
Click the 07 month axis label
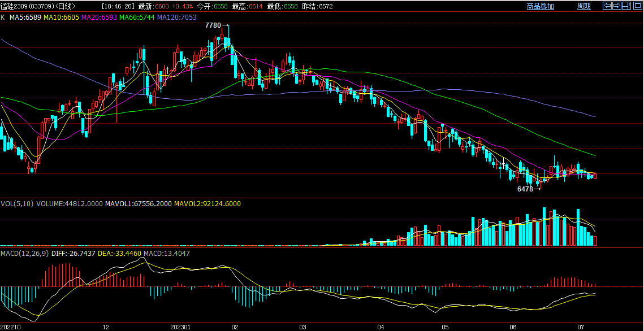pos(581,327)
